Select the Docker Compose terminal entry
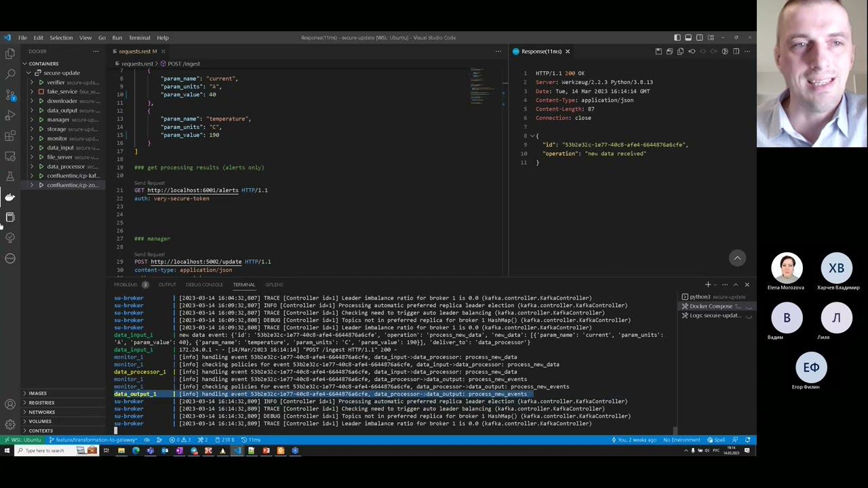The width and height of the screenshot is (868, 488). click(x=715, y=306)
